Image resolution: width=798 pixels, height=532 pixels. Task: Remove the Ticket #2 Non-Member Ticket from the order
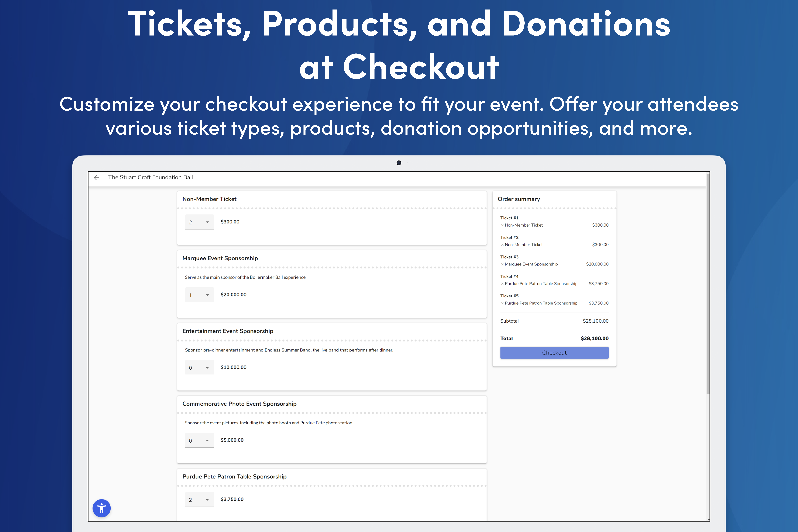click(502, 245)
